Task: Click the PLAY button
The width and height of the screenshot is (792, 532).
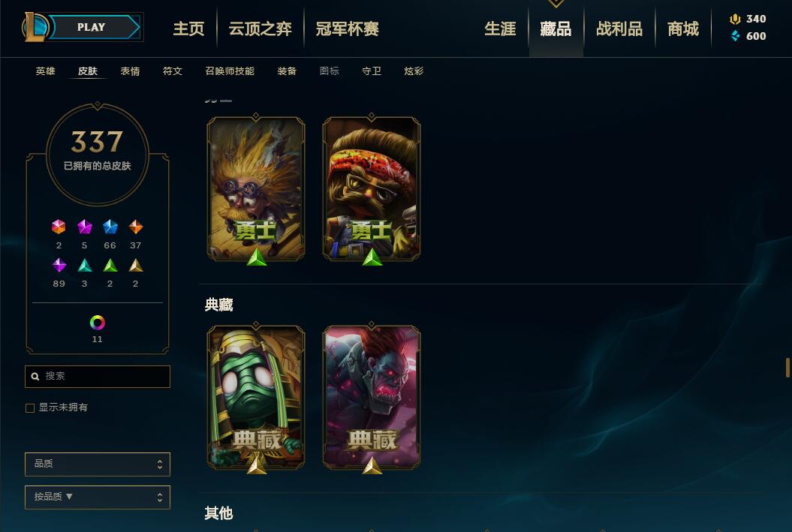Action: [93, 27]
